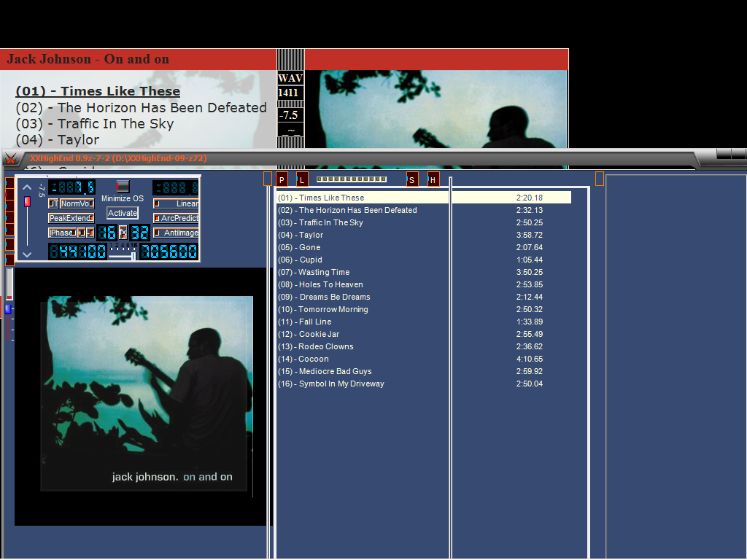
Task: Click the output sample rate display 705600
Action: tap(169, 252)
